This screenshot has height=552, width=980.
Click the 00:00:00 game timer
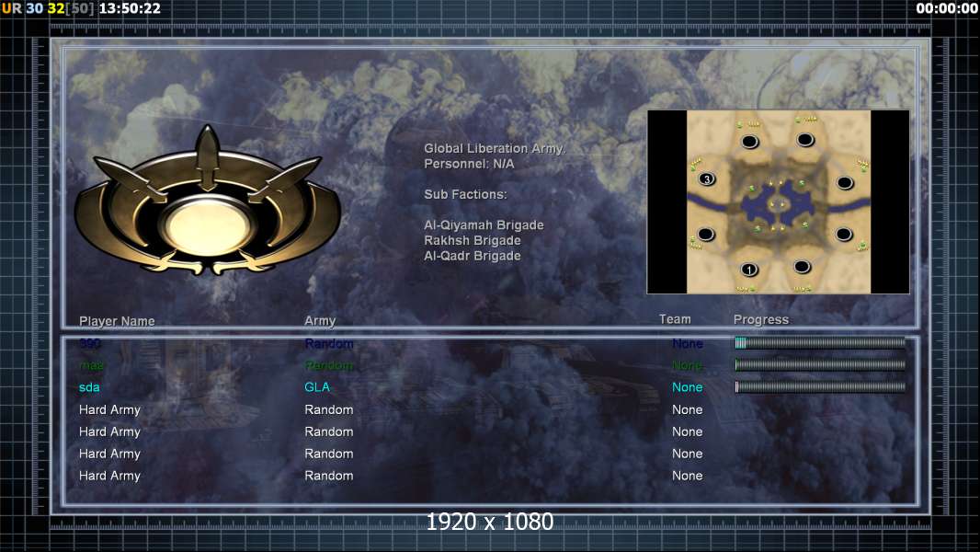coord(947,9)
